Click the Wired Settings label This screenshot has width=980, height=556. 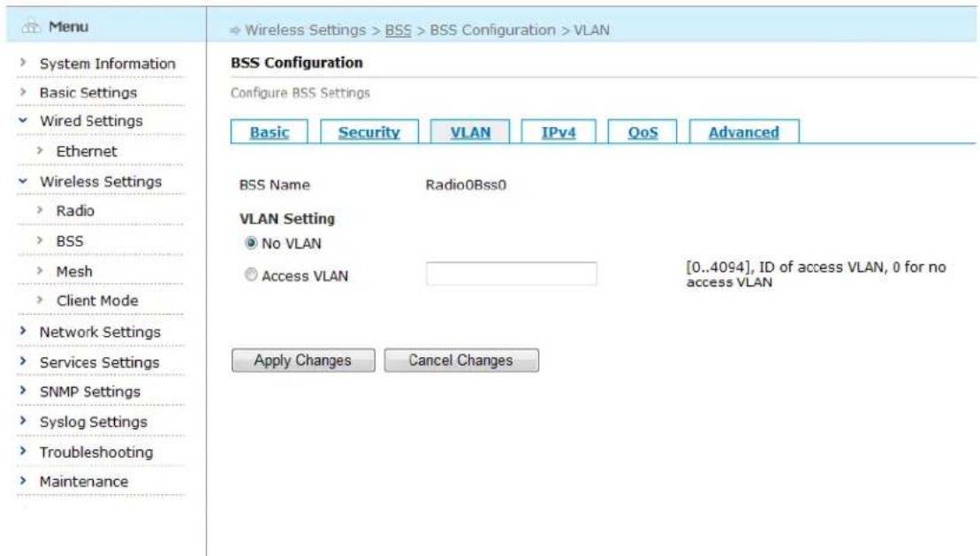tap(91, 121)
